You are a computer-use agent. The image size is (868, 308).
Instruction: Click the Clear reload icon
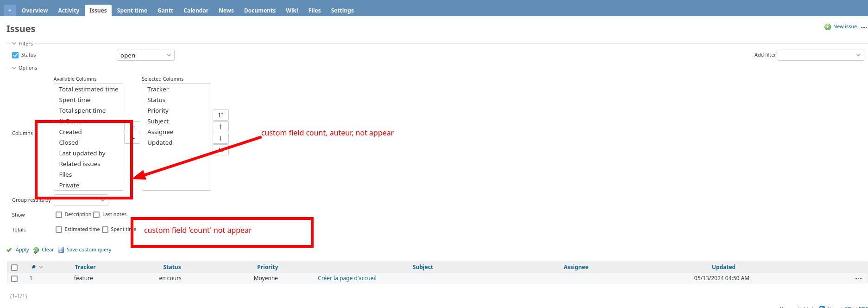[x=36, y=250]
